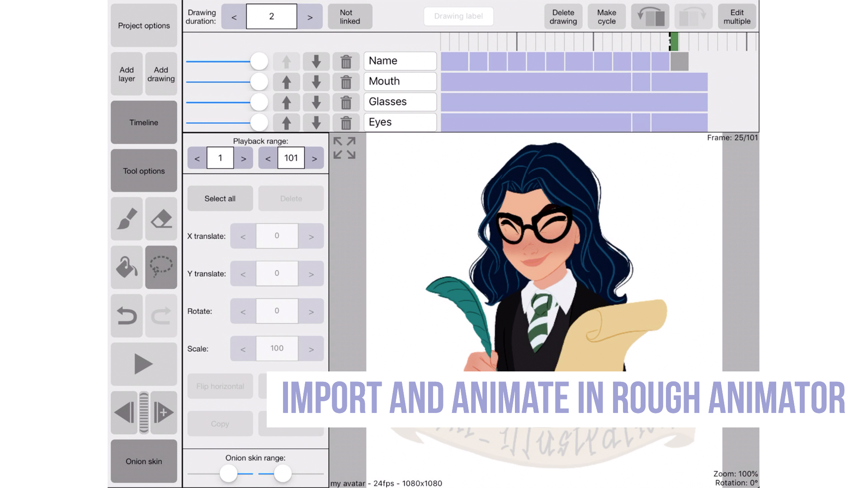Screen dimensions: 868x488
Task: Select the gray drawing block in Name layer
Action: click(x=679, y=61)
